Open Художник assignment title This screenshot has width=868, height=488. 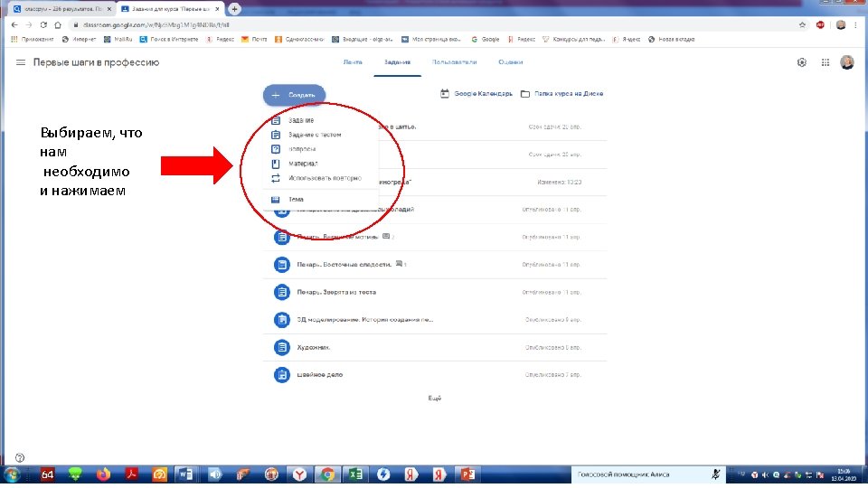(314, 347)
